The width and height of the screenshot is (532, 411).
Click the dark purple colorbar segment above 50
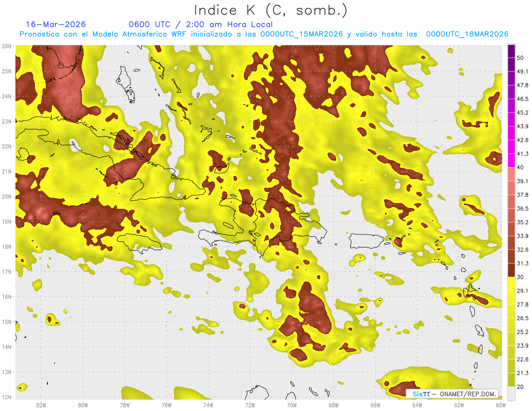tap(511, 51)
